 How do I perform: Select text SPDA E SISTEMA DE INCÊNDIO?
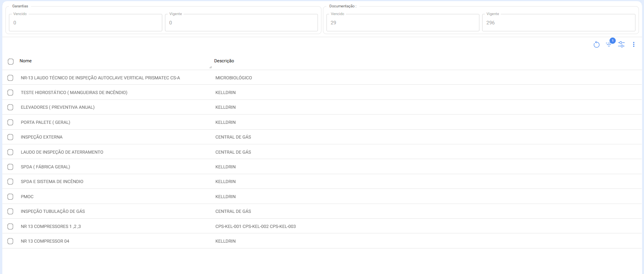(x=52, y=182)
